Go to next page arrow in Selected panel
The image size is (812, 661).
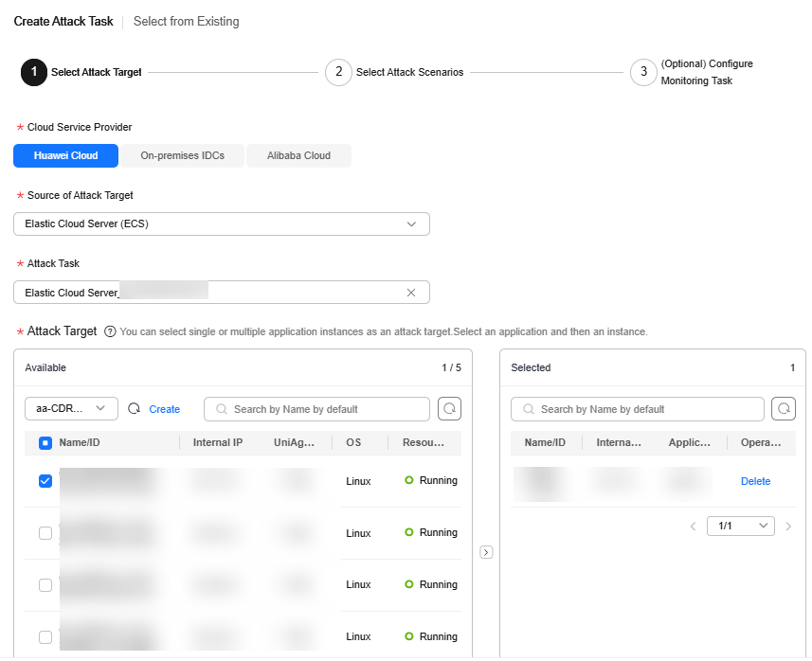(x=788, y=526)
